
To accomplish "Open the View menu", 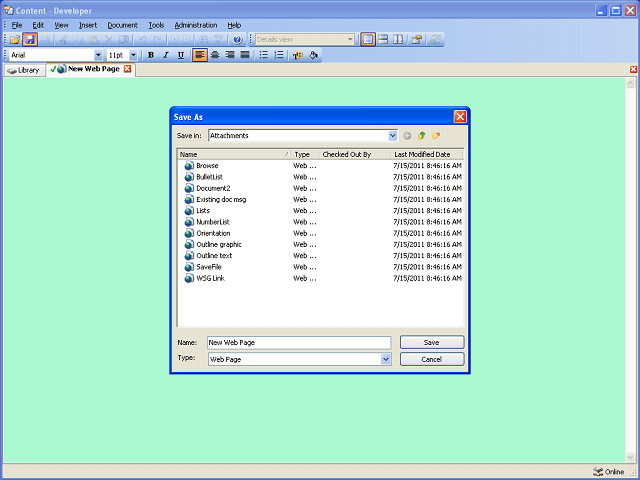I will coord(61,25).
